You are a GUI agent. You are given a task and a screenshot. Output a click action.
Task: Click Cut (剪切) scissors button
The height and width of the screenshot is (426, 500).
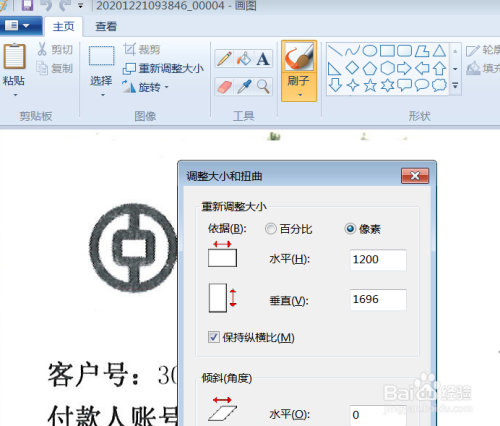click(x=54, y=49)
